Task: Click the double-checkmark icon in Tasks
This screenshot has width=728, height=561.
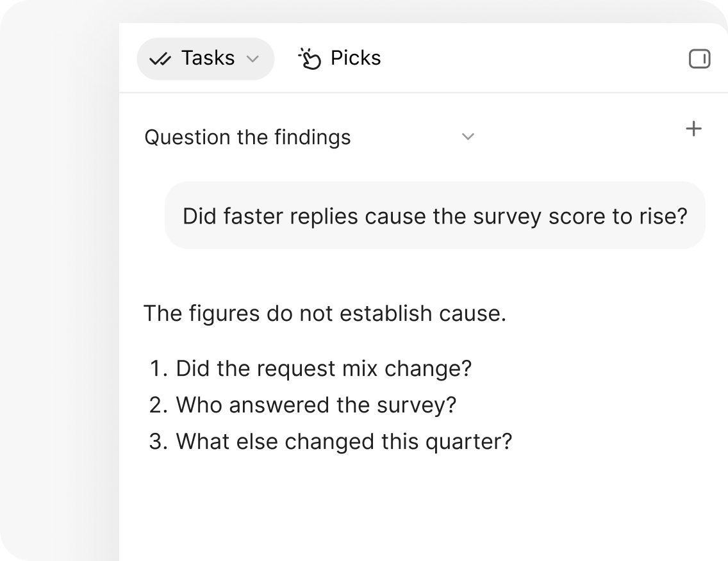Action: [x=160, y=60]
